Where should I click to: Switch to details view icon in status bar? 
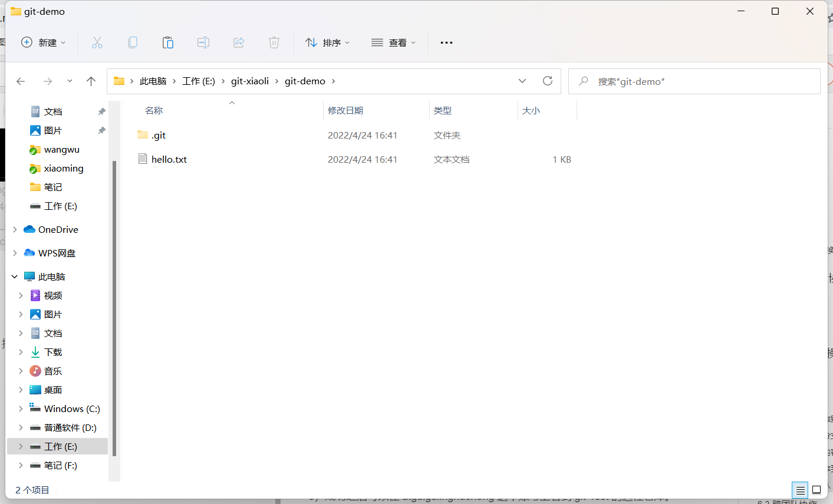click(x=800, y=490)
